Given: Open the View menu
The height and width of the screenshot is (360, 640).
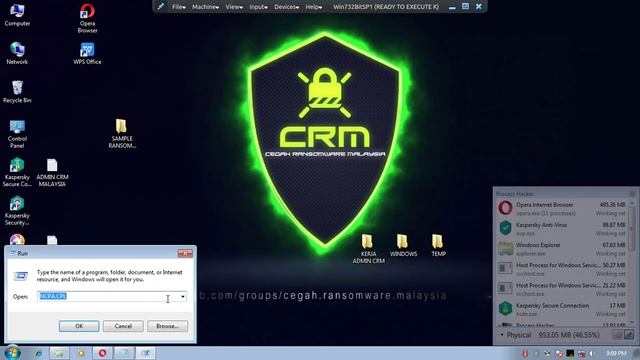Looking at the screenshot, I should pyautogui.click(x=234, y=7).
